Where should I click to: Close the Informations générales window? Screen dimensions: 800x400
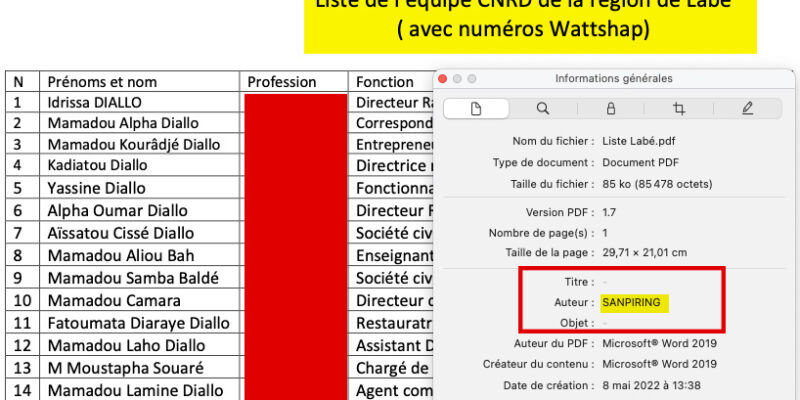(x=444, y=78)
